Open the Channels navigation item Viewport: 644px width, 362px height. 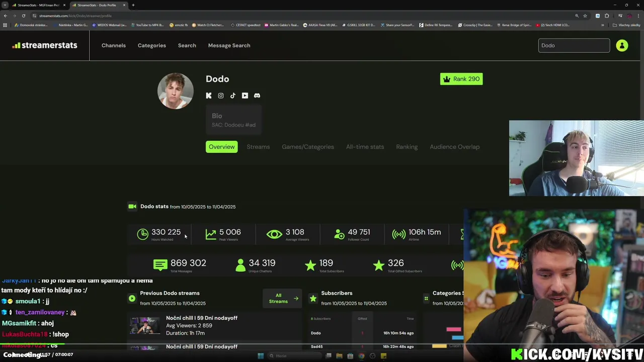coord(114,45)
